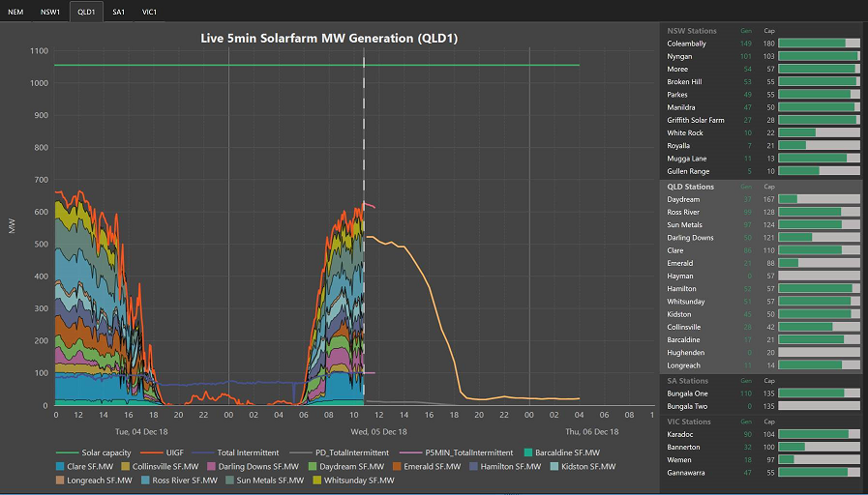
Task: Click the VIC Stations section header
Action: tap(690, 422)
